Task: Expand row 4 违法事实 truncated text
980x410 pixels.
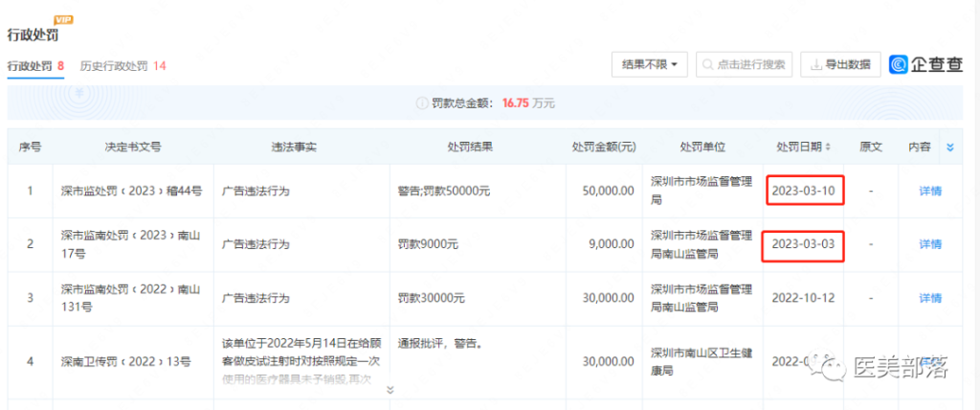Action: pyautogui.click(x=390, y=390)
